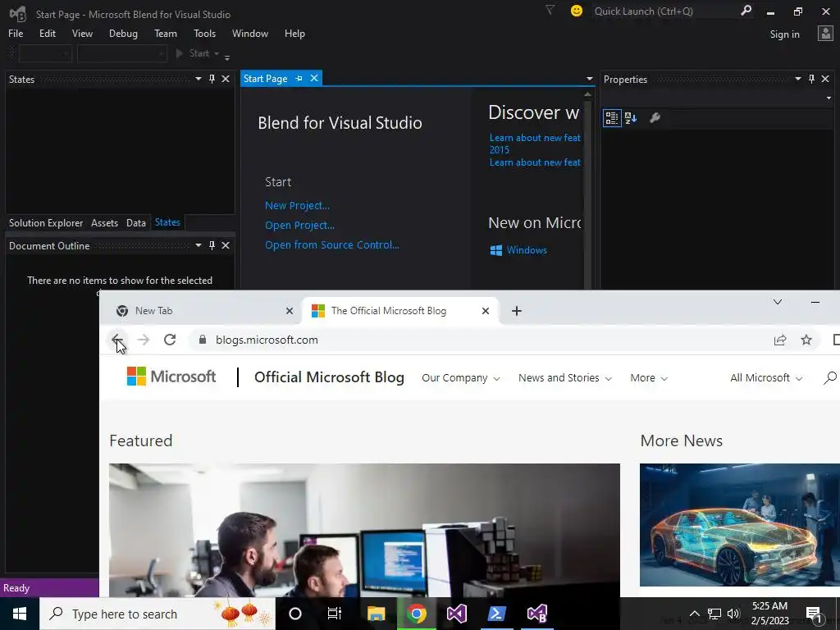This screenshot has width=840, height=630.
Task: Click the account avatar icon next to Sign in
Action: [825, 34]
